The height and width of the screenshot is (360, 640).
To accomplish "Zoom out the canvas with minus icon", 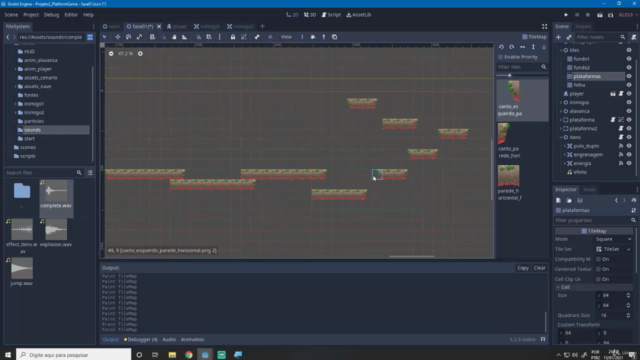I will pos(111,53).
